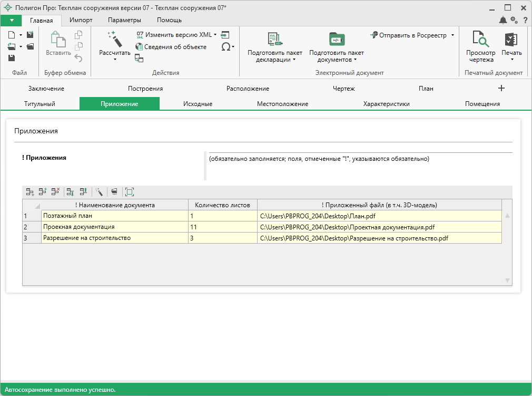The height and width of the screenshot is (396, 532).
Task: Click the fullscreen table icon in table toolbar
Action: pyautogui.click(x=130, y=192)
